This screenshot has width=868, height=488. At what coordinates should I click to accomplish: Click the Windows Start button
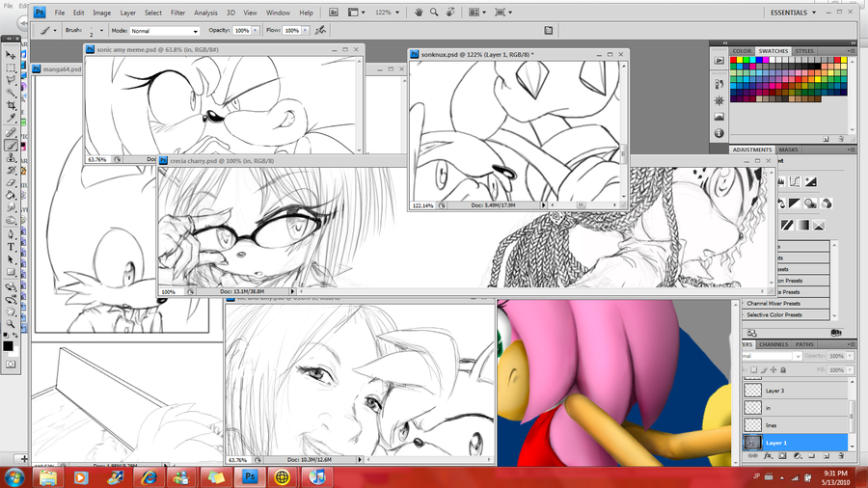coord(14,477)
